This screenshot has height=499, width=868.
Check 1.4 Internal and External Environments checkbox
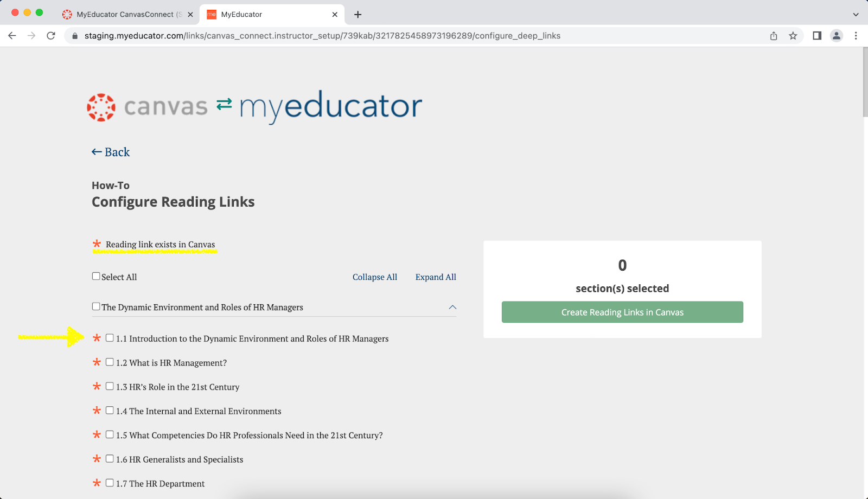110,411
